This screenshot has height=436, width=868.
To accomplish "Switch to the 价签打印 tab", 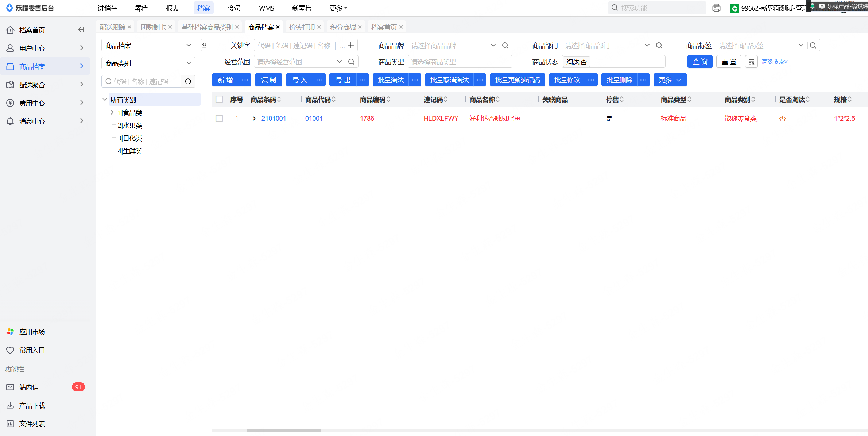I will [302, 27].
